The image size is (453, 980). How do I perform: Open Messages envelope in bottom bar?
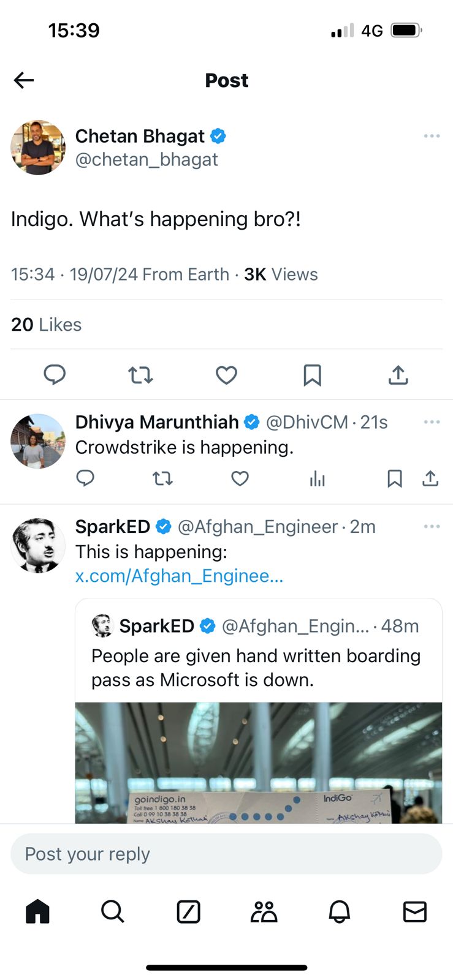[x=414, y=911]
